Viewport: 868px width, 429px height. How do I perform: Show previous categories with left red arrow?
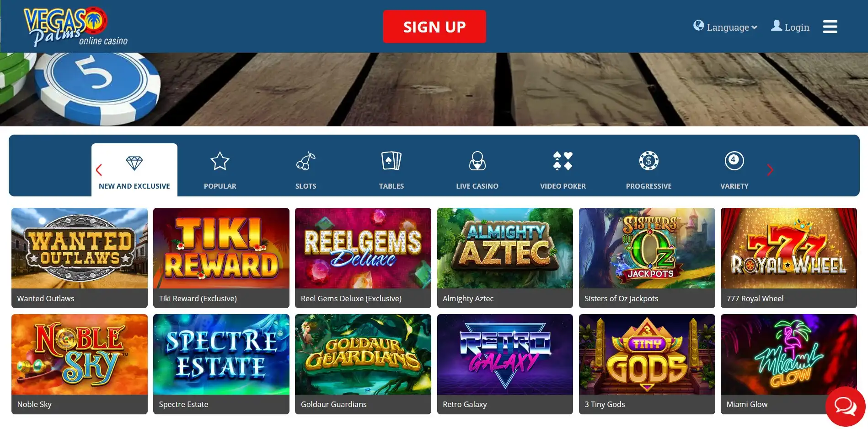click(98, 170)
